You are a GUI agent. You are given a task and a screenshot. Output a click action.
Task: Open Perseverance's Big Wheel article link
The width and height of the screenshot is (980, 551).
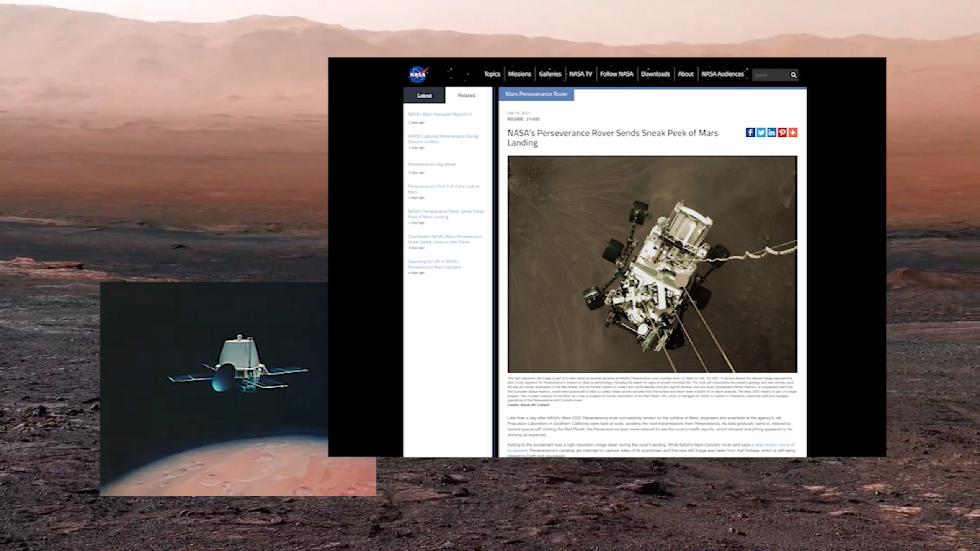point(432,164)
